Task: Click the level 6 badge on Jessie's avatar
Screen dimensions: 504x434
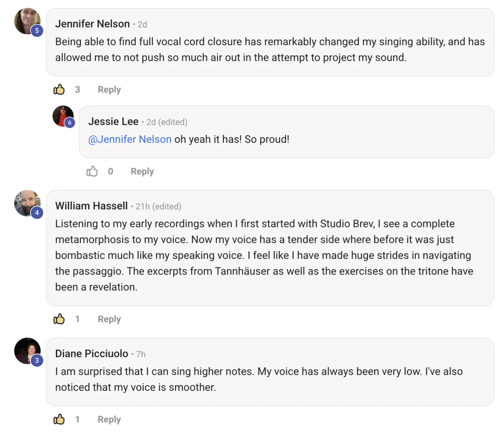Action: point(70,123)
